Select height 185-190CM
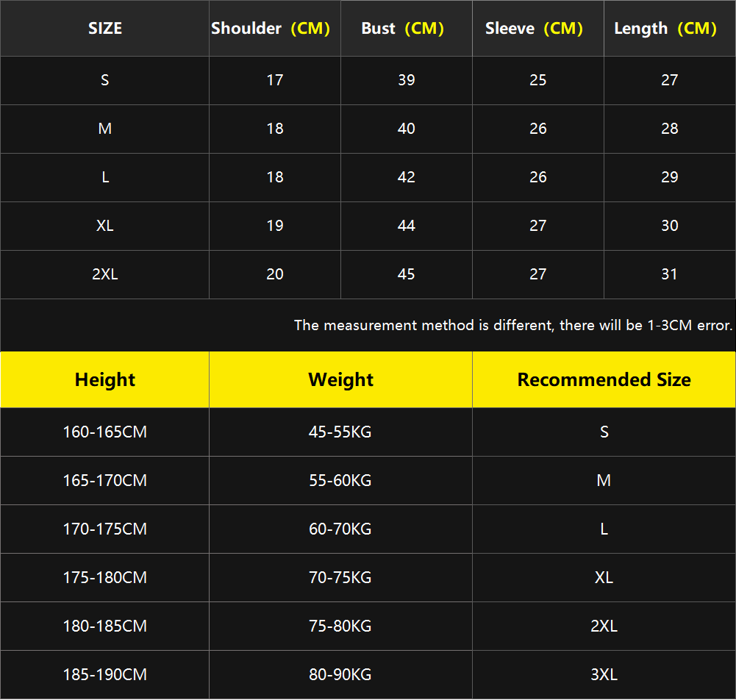This screenshot has width=736, height=700. coord(105,675)
